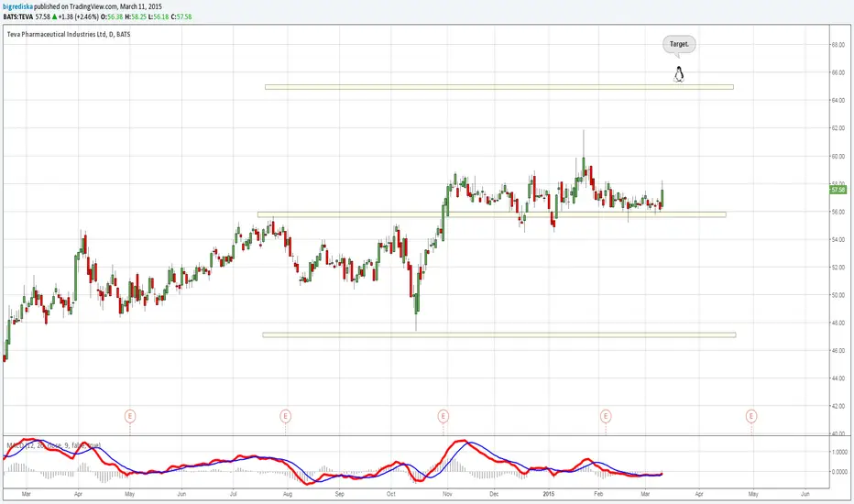This screenshot has width=854, height=504.
Task: Click the 54.00 price axis label
Action: [x=838, y=240]
